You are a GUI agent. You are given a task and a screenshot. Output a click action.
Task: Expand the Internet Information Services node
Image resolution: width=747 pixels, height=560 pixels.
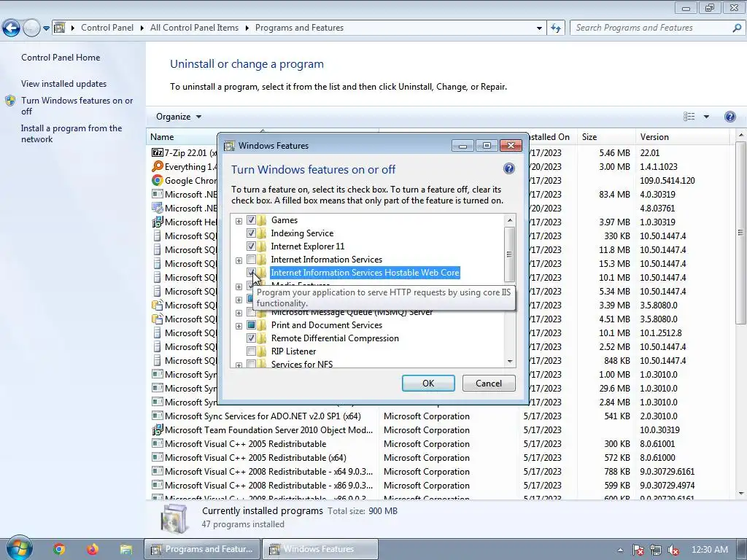tap(239, 260)
